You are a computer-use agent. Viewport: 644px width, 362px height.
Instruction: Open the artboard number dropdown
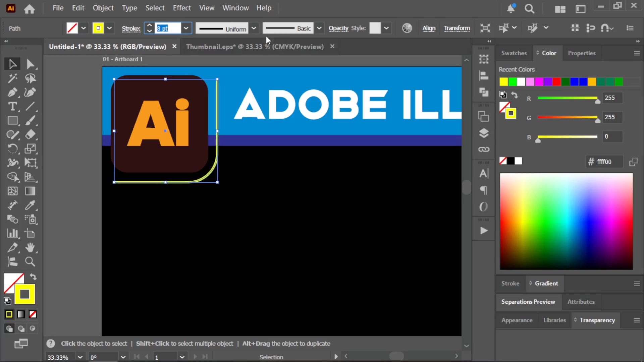(182, 357)
